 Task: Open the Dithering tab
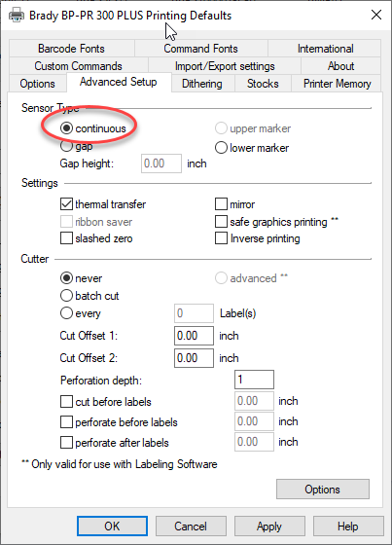pos(202,84)
